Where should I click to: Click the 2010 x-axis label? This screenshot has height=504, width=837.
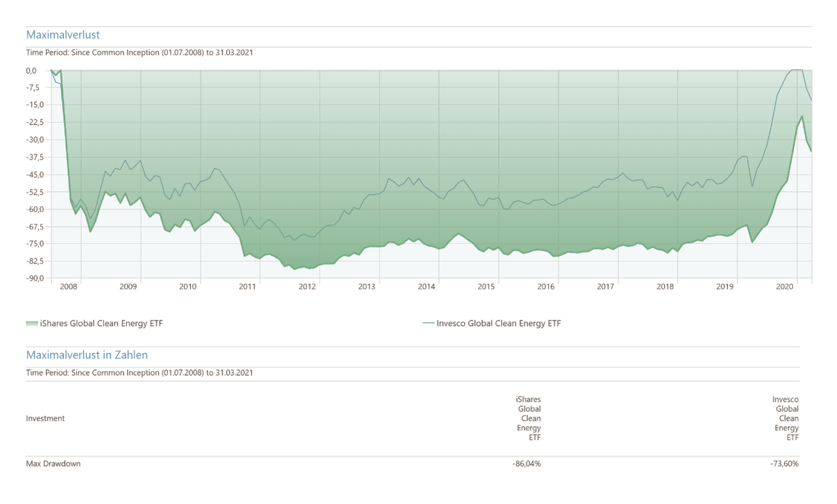pyautogui.click(x=188, y=287)
